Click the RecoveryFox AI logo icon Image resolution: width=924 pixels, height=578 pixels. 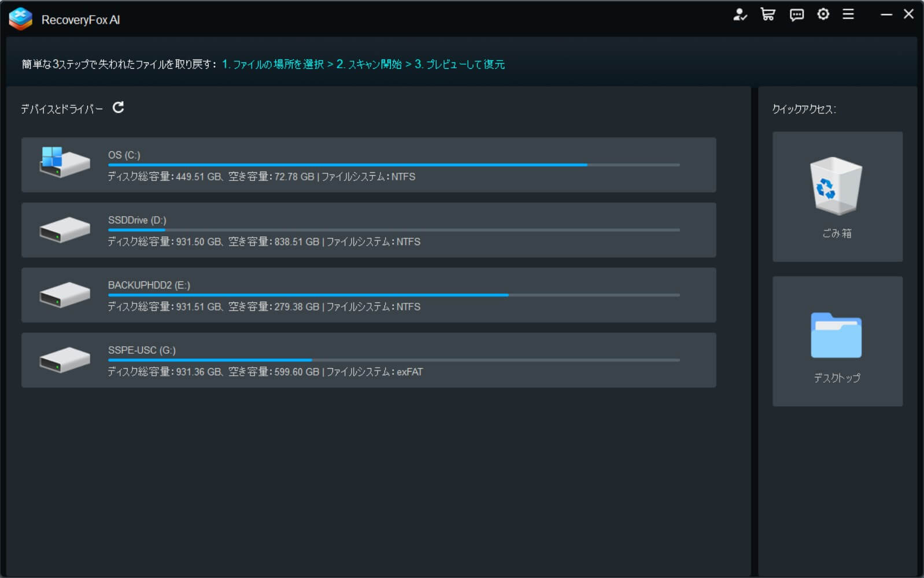tap(21, 19)
